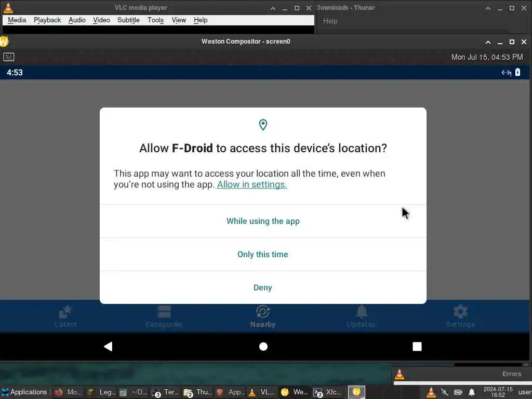This screenshot has width=532, height=399.
Task: Open VLC Subtitle menu
Action: click(x=128, y=20)
